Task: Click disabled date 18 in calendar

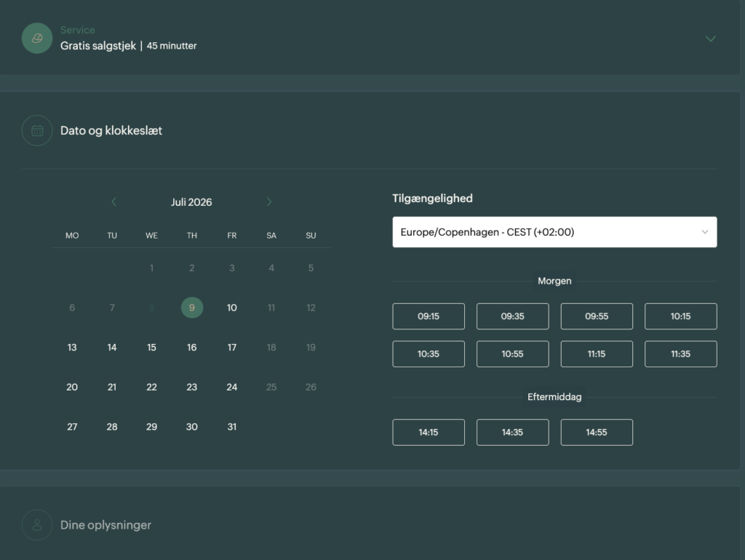Action: [x=271, y=347]
